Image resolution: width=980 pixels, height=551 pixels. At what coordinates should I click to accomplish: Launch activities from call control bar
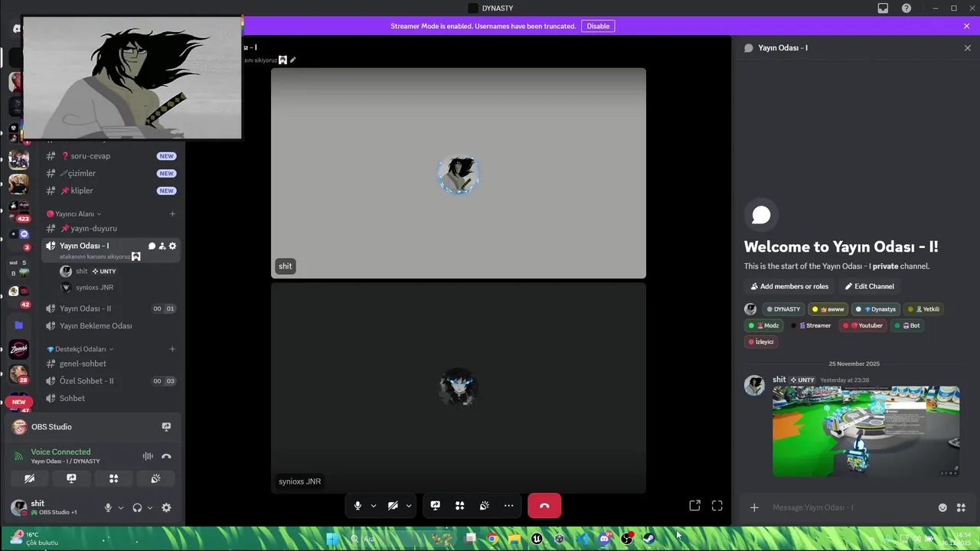[x=459, y=506]
